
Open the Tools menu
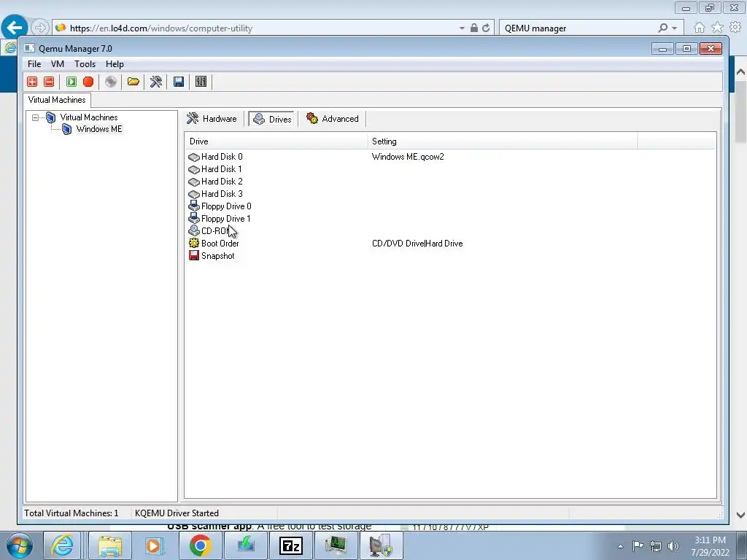point(85,64)
